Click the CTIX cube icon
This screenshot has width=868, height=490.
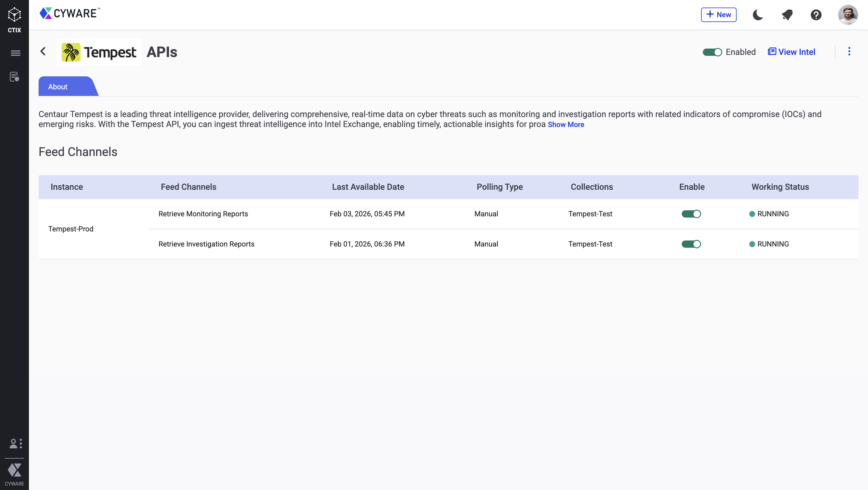14,15
